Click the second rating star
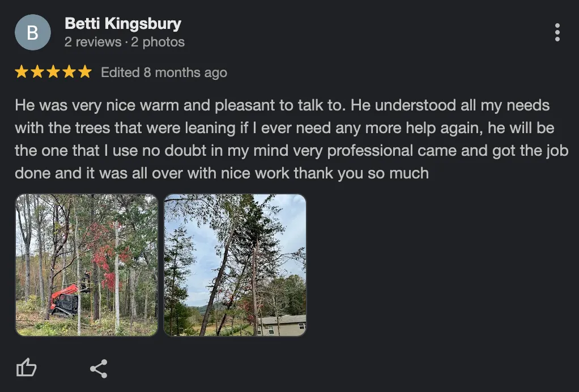This screenshot has height=392, width=579. [x=37, y=72]
